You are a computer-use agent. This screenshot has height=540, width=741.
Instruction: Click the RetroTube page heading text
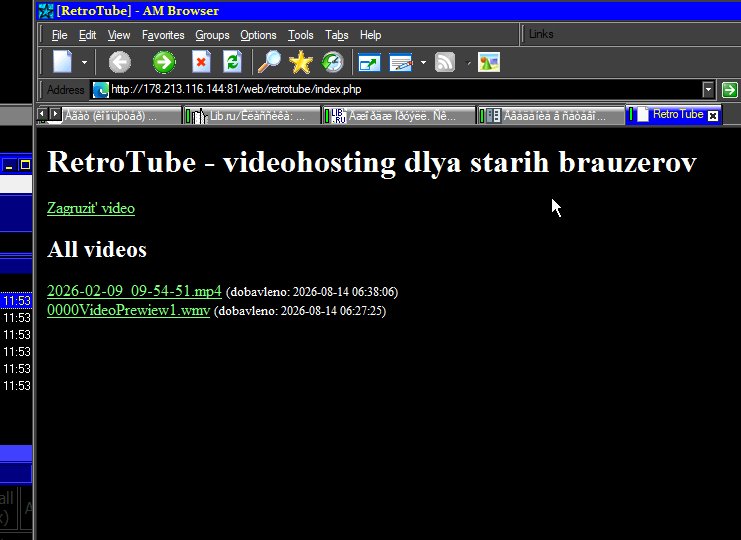coord(372,162)
